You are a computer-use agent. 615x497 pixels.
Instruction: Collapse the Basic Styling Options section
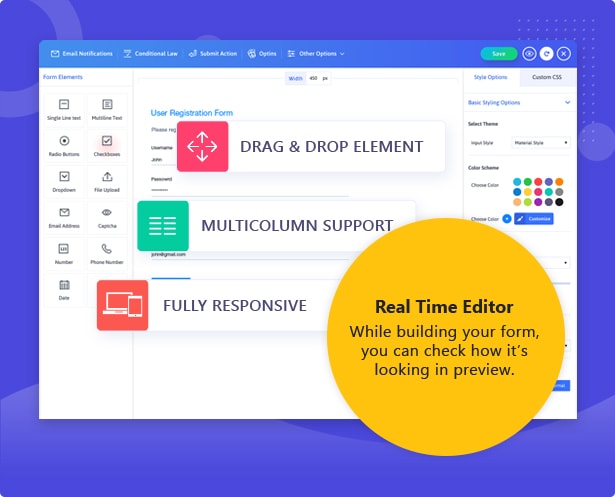point(567,102)
